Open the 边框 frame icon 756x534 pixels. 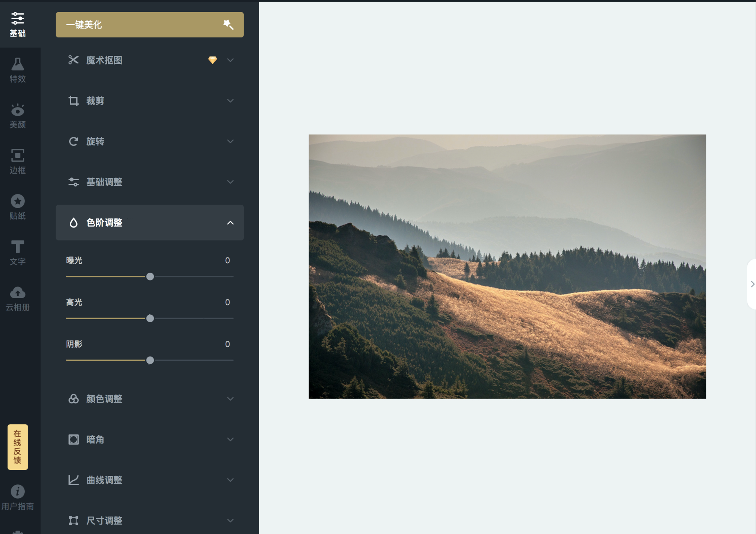pyautogui.click(x=18, y=155)
